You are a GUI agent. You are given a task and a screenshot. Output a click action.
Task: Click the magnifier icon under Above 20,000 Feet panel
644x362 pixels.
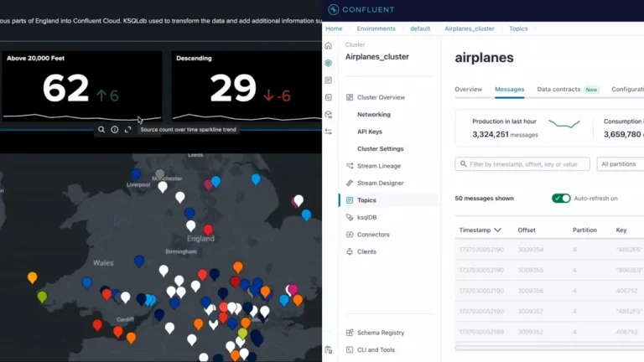pos(101,129)
